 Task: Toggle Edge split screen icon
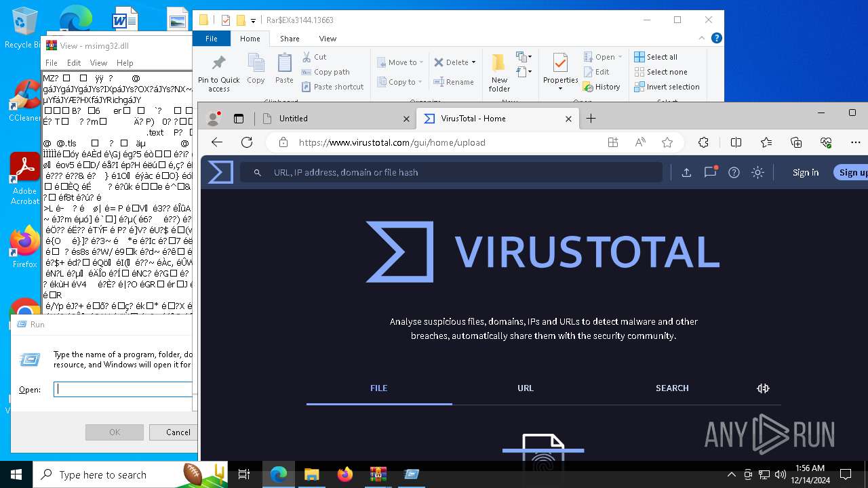736,142
